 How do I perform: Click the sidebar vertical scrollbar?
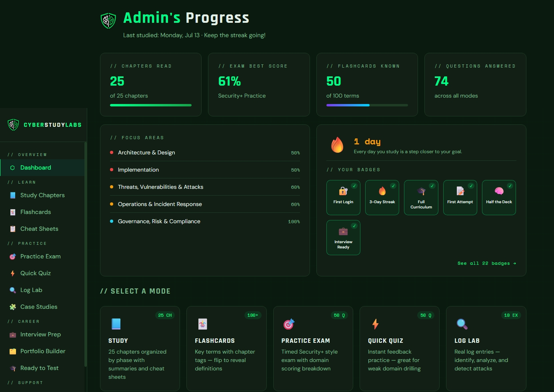point(86,254)
